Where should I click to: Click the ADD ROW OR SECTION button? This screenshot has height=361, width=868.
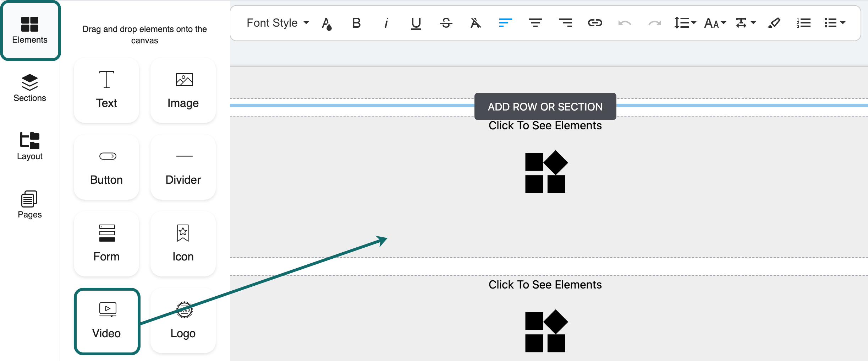(x=545, y=107)
